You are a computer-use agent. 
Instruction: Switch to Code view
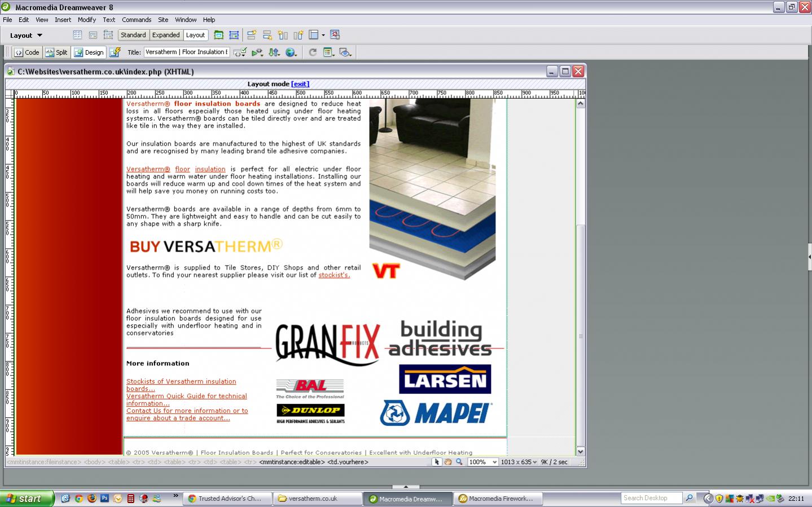click(x=27, y=52)
